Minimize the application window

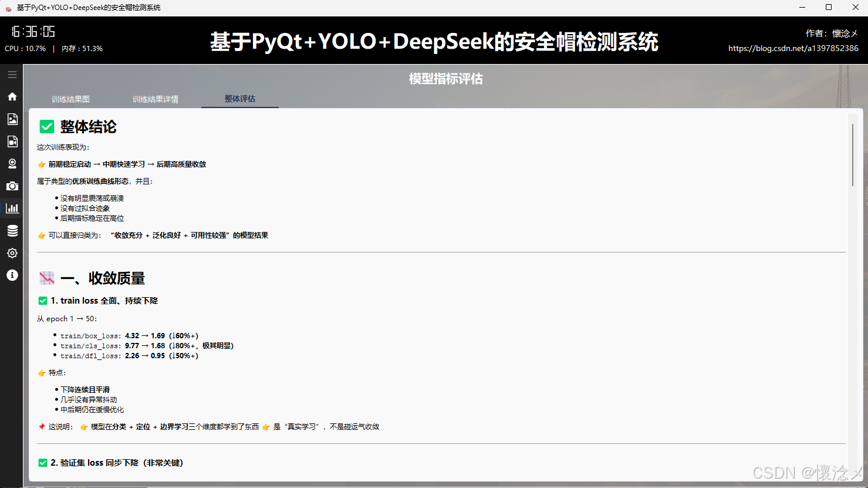click(x=802, y=7)
